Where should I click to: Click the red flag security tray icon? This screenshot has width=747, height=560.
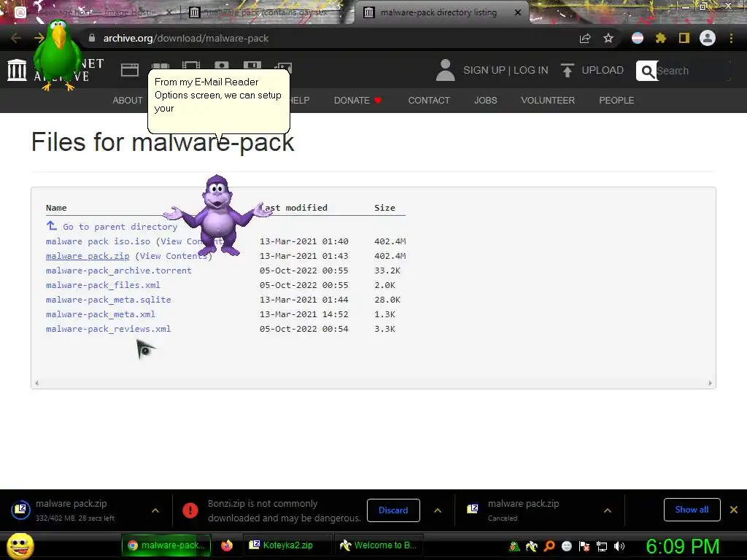(x=584, y=546)
